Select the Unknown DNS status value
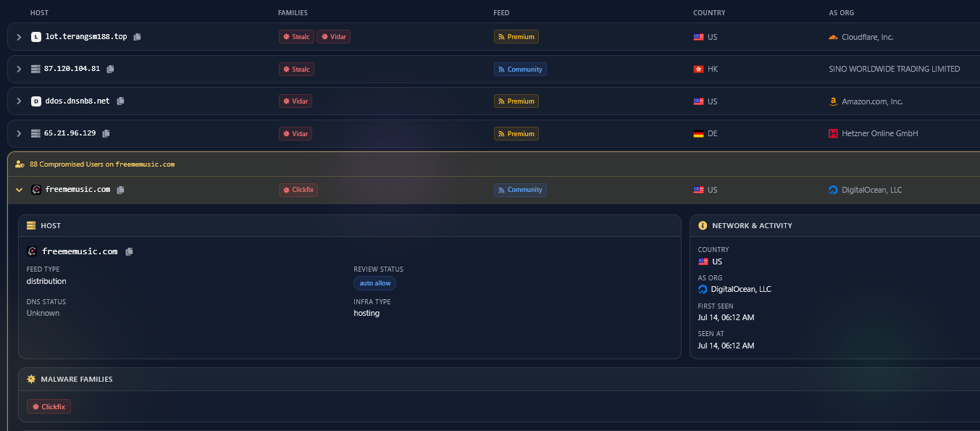 coord(43,314)
